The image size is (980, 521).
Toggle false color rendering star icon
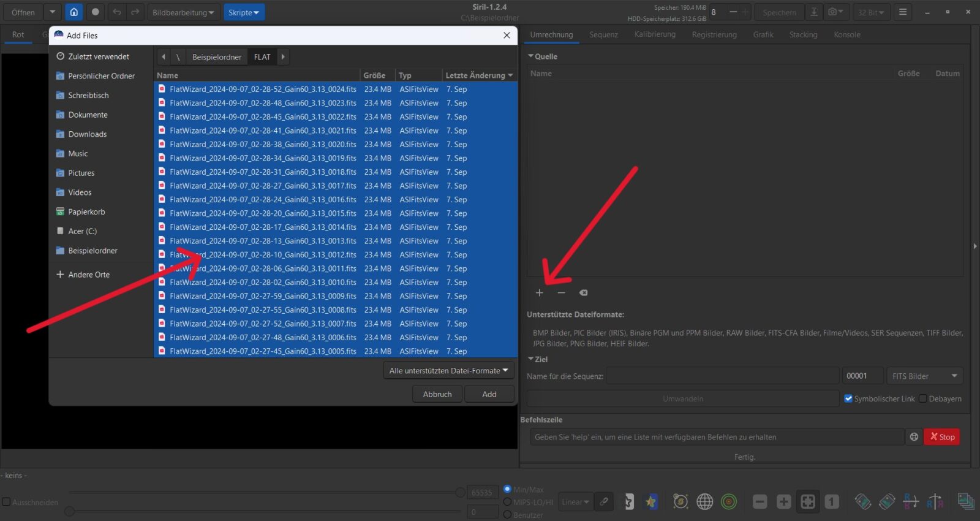650,502
